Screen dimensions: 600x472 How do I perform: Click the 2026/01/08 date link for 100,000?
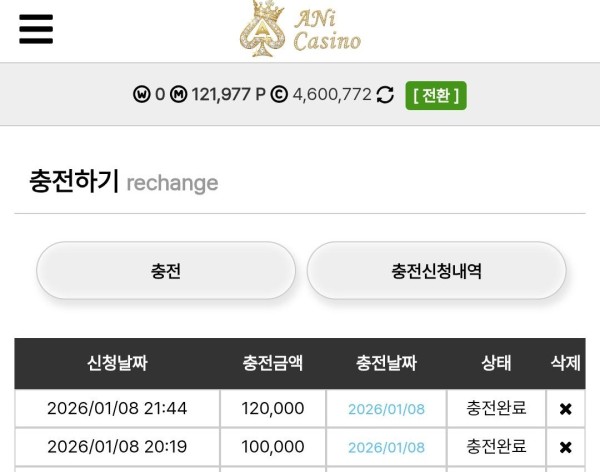[386, 447]
